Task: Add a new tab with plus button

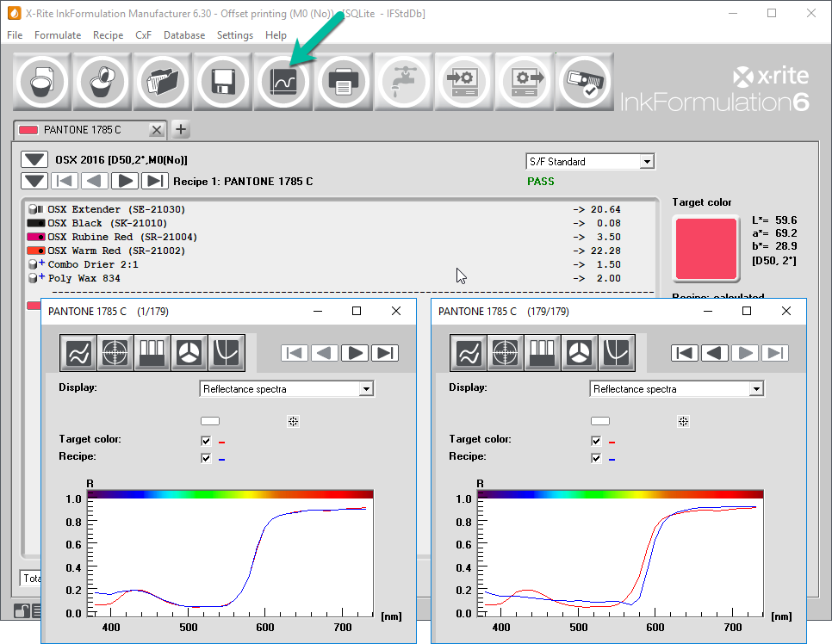Action: [x=181, y=129]
